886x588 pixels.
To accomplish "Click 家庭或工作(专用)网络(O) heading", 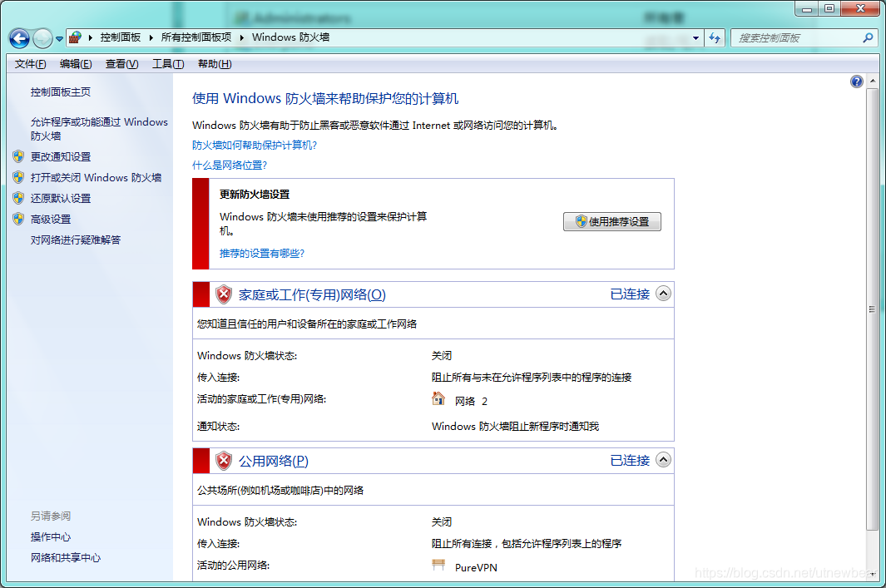I will (312, 295).
